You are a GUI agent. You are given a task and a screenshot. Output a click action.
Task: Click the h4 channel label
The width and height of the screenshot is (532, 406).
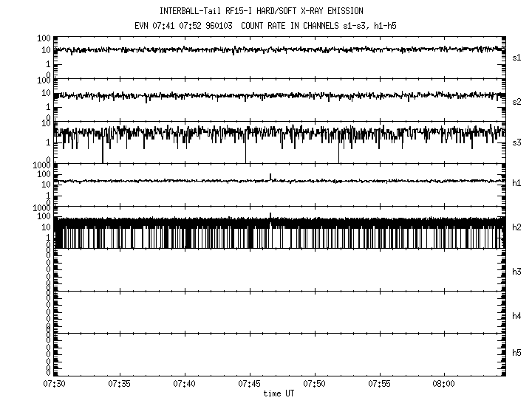click(x=516, y=316)
